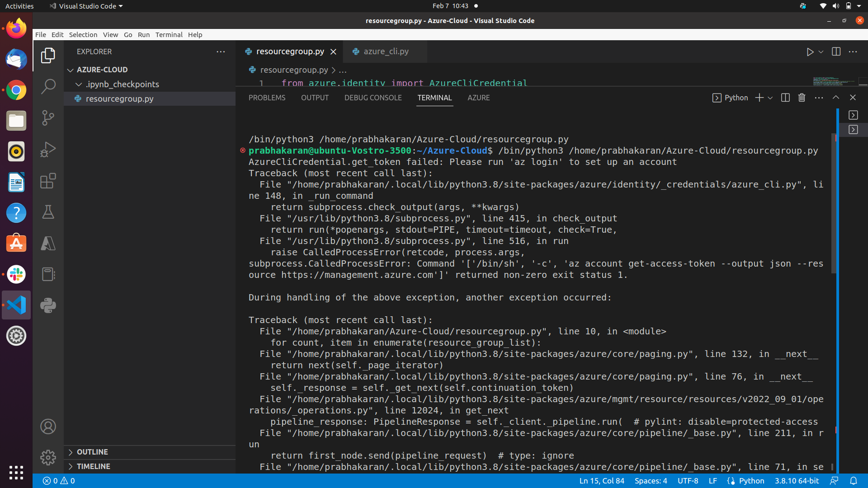Open the Terminal menu
The width and height of the screenshot is (868, 488).
click(169, 35)
